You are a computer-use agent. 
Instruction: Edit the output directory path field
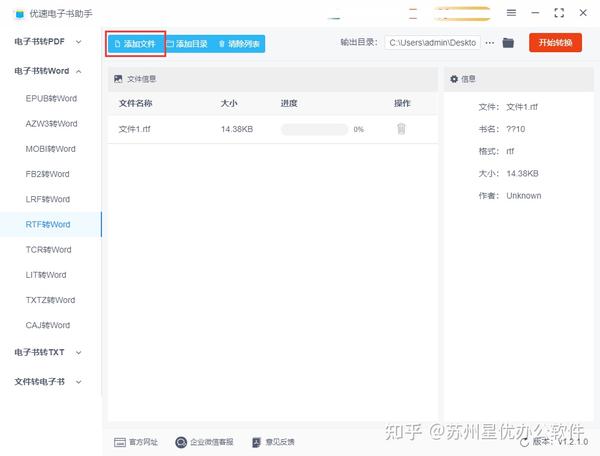432,43
